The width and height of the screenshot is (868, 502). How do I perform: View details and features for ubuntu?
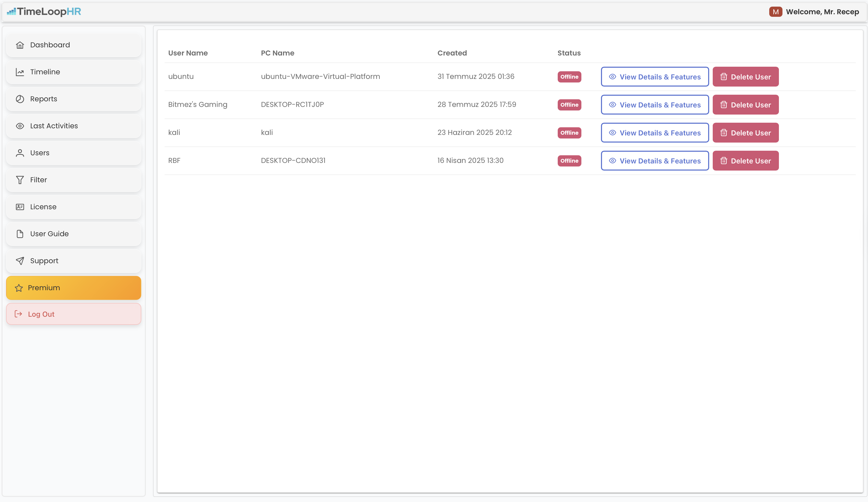654,77
